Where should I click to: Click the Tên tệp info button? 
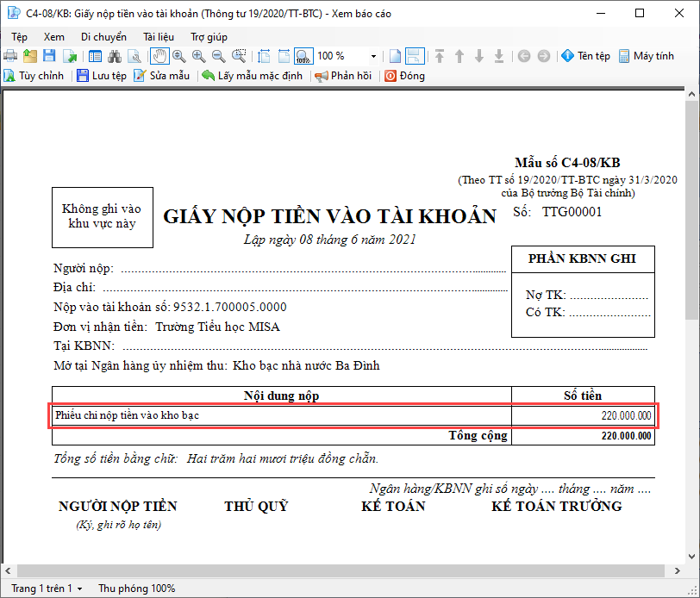585,56
